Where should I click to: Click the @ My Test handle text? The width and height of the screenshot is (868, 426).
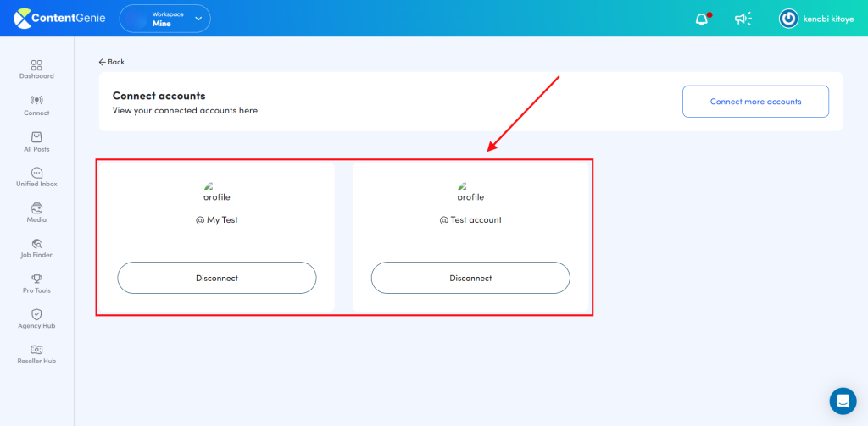coord(217,219)
